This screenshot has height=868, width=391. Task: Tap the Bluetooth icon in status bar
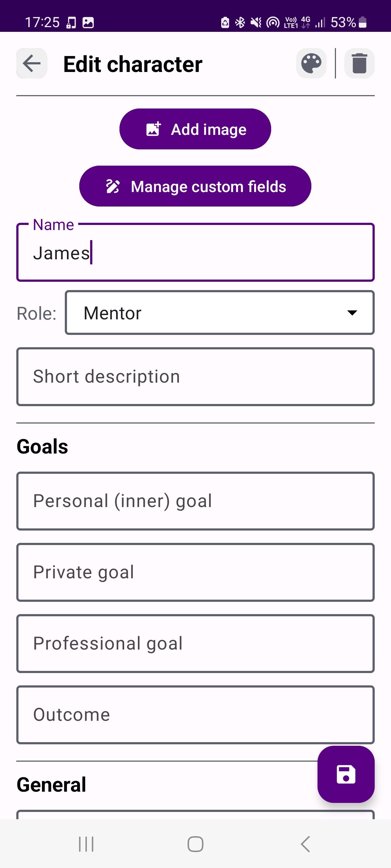tap(240, 22)
